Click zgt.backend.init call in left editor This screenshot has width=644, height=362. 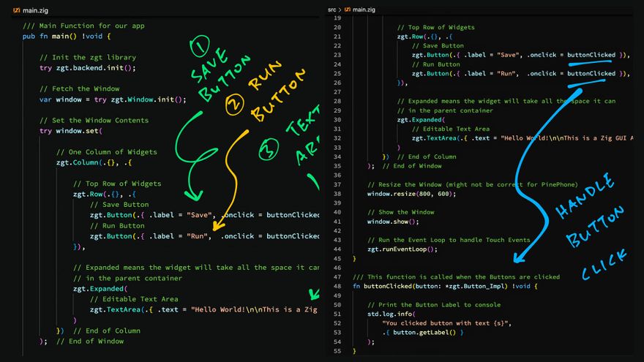tap(94, 67)
